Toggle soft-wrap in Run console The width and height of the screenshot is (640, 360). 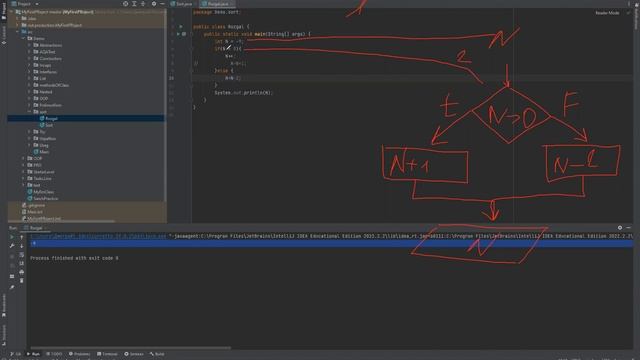(22, 255)
